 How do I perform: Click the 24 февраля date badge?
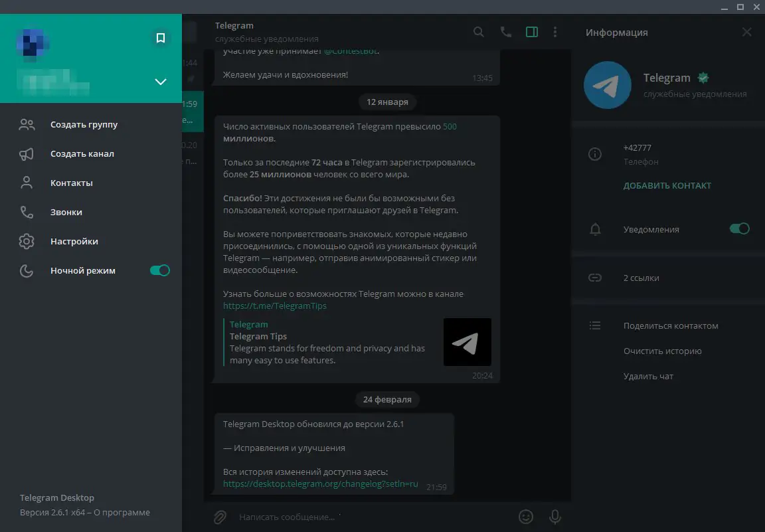(387, 400)
